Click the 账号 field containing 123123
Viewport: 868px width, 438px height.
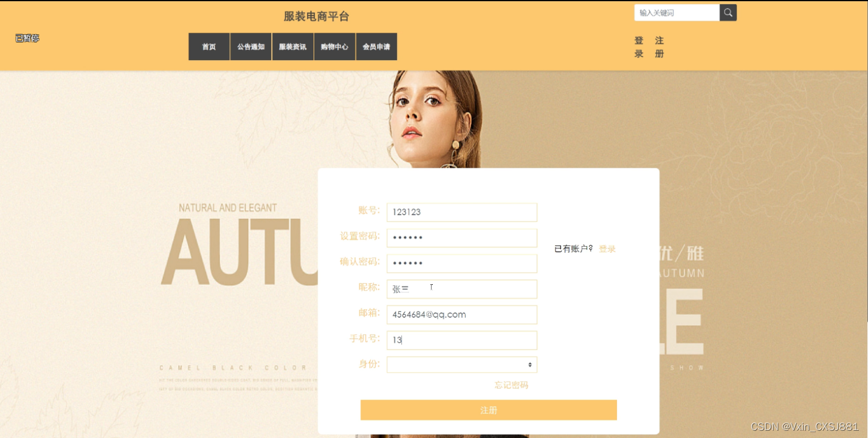(462, 212)
